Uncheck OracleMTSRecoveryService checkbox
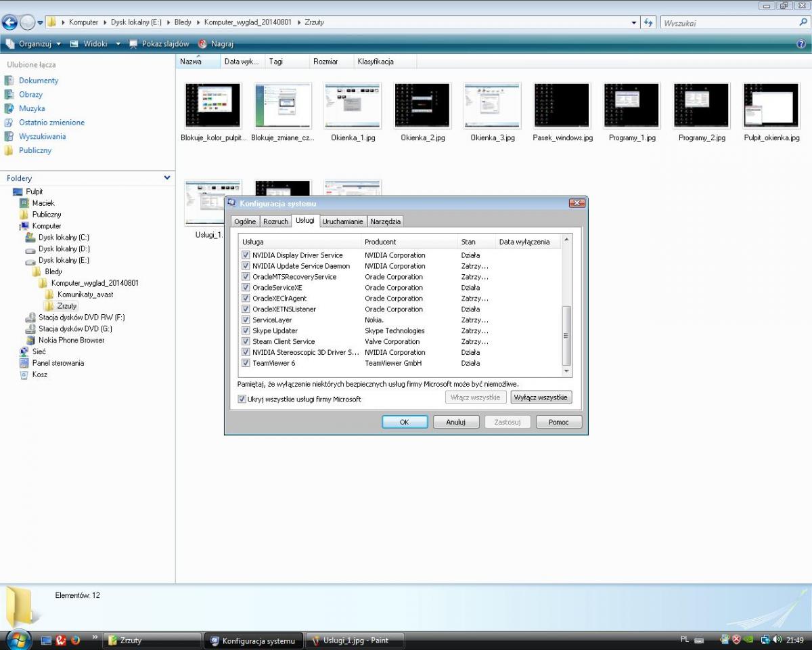The image size is (812, 650). coord(246,277)
